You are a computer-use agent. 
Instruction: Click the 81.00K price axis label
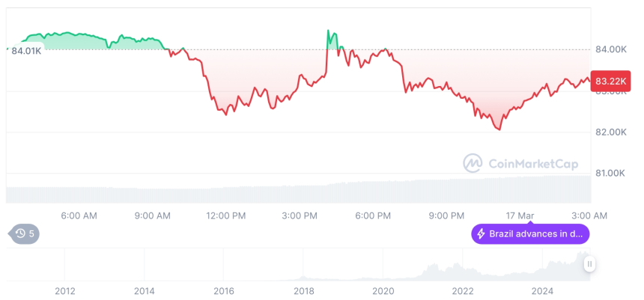coord(610,173)
